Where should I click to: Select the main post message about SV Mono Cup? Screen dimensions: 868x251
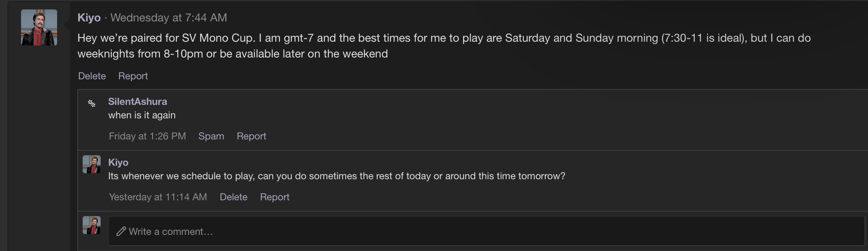(x=444, y=46)
